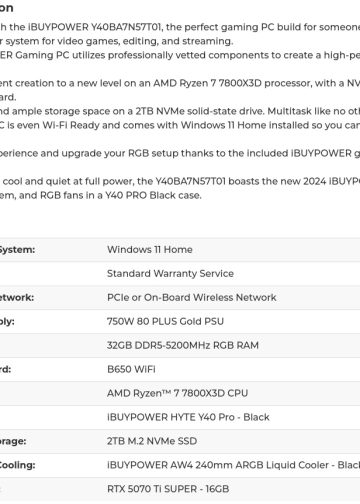
Task: Click the Windows 11 Home specification value
Action: (150, 249)
